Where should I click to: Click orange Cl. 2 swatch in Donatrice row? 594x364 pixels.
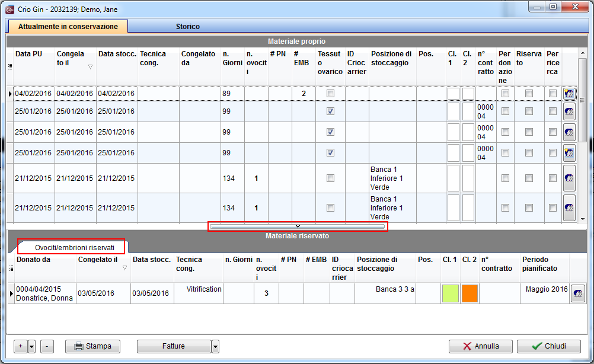[470, 293]
